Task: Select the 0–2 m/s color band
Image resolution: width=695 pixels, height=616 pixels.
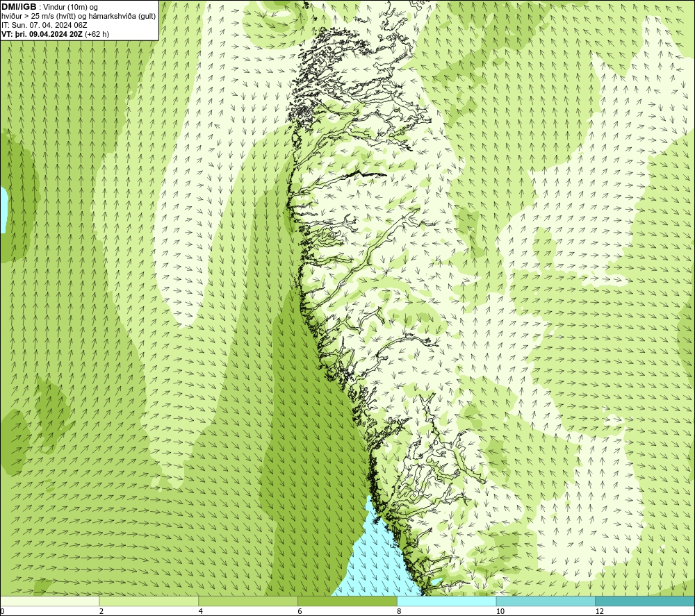Action: point(49,601)
